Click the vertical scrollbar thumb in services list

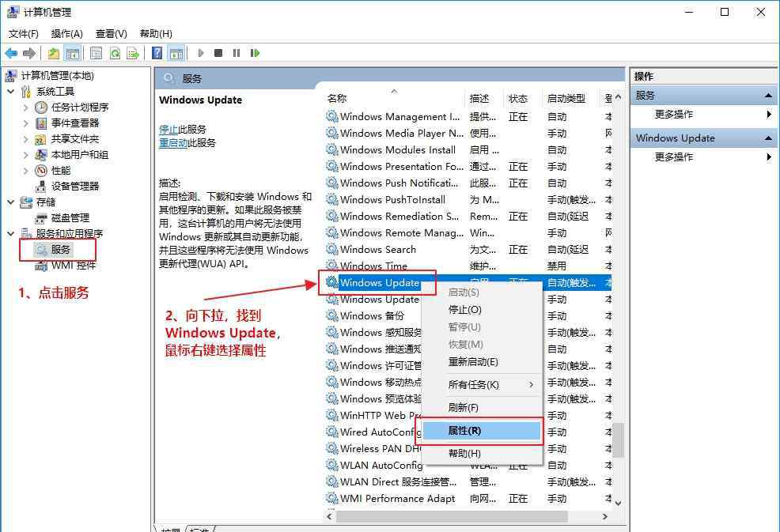tap(618, 440)
